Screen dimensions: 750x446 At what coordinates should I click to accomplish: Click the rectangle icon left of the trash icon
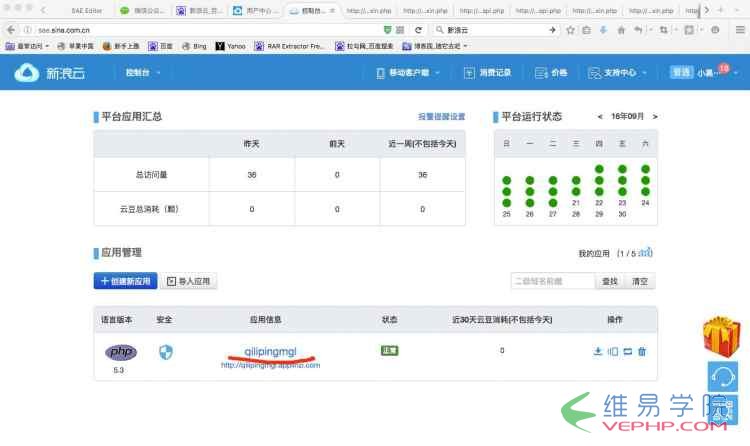coord(628,352)
